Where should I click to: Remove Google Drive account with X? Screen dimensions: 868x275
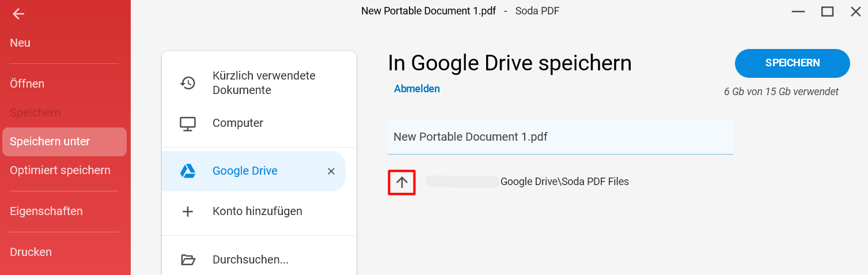coord(331,171)
